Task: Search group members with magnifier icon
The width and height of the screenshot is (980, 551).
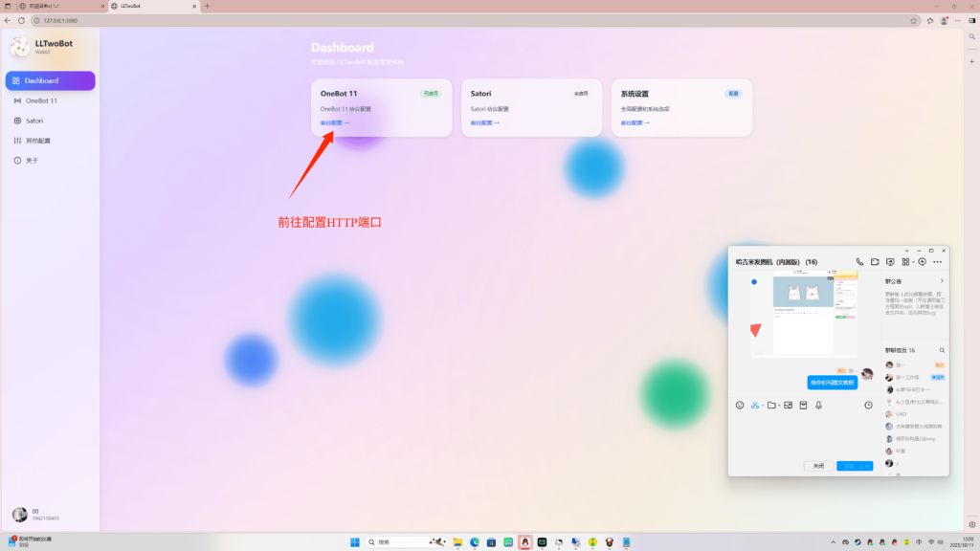Action: (x=942, y=351)
